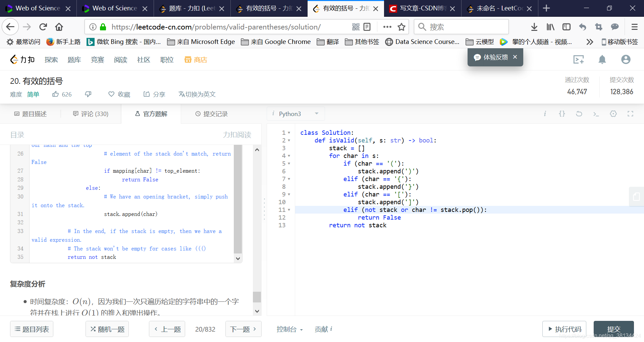Reset code to default template icon
The height and width of the screenshot is (342, 644).
coord(579,114)
